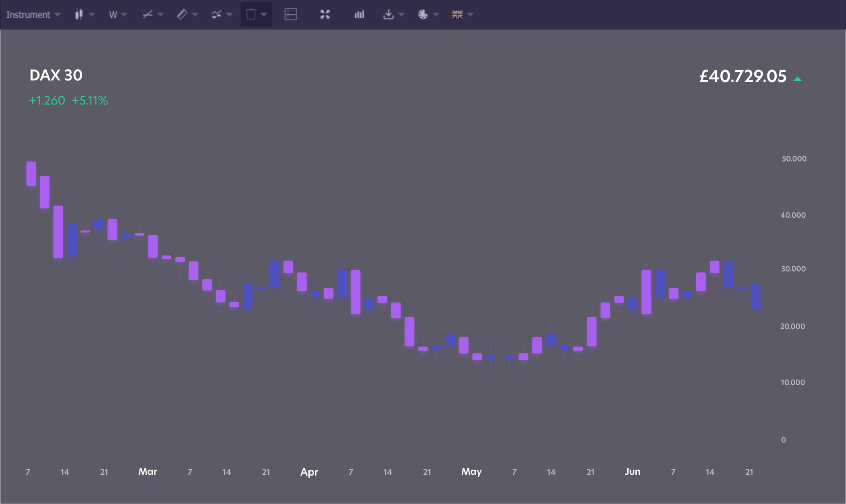Click the May month axis label
Image resolution: width=846 pixels, height=504 pixels.
[472, 471]
